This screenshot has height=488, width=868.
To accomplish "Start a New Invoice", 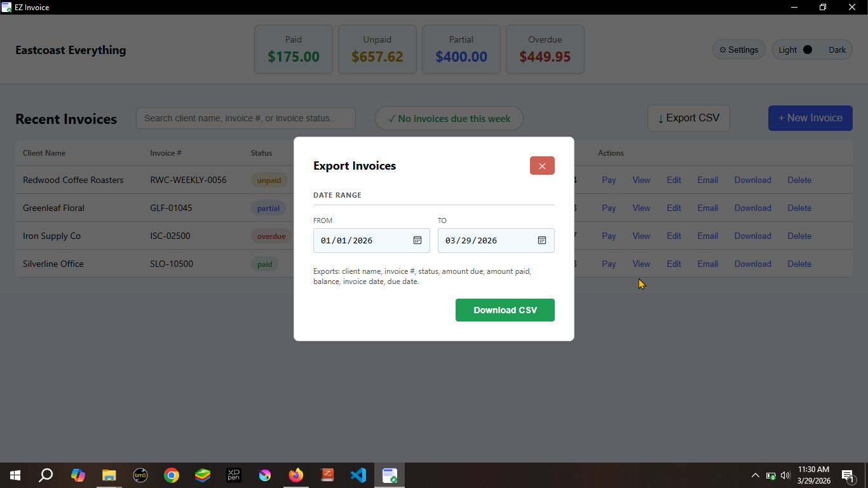I will pyautogui.click(x=810, y=118).
